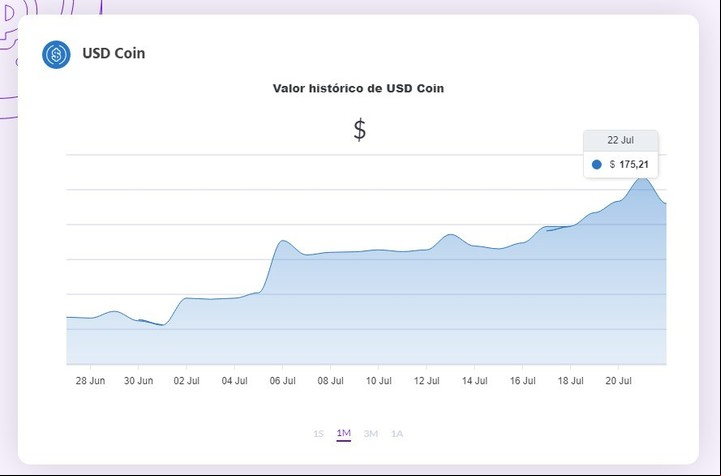721x476 pixels.
Task: Switch to the 1A time range tab
Action: coord(397,434)
